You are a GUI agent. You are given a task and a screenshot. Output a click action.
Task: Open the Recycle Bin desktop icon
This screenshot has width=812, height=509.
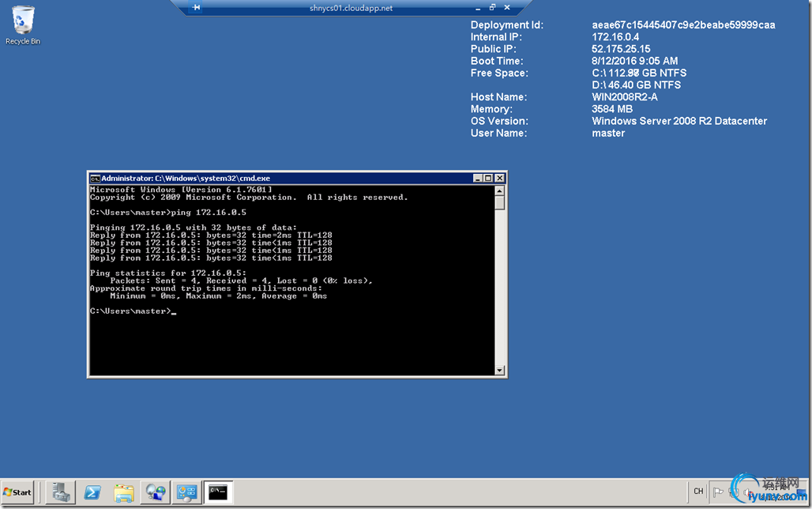(23, 25)
